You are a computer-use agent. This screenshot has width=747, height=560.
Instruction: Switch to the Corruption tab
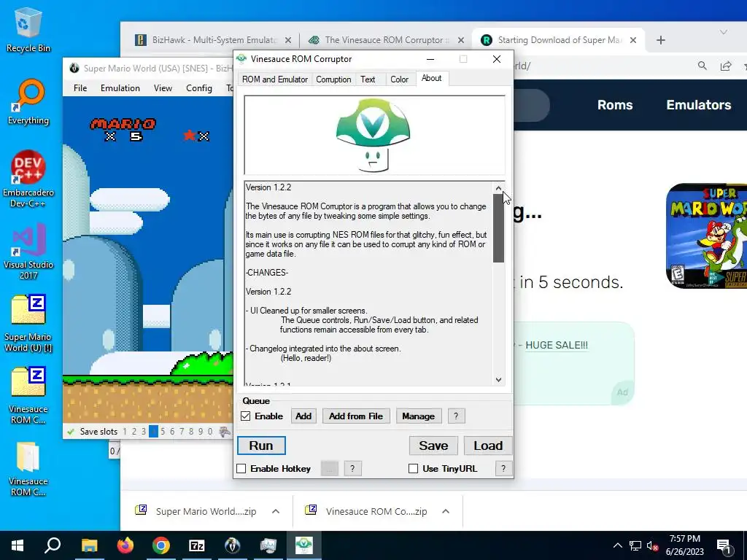tap(333, 79)
